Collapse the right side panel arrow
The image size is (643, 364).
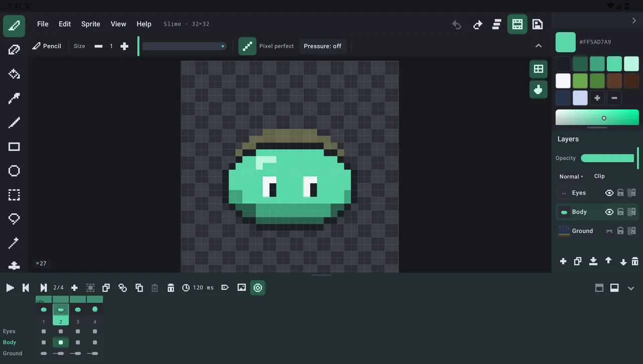(x=634, y=21)
